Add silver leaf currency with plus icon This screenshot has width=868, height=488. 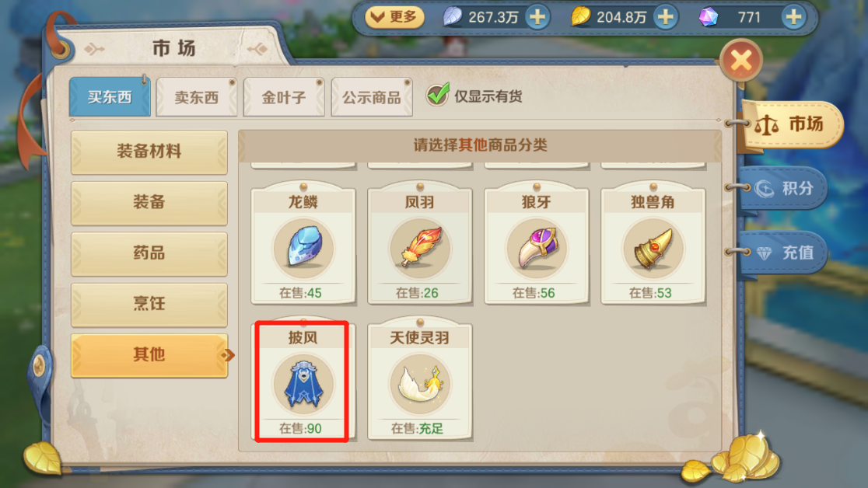click(537, 17)
